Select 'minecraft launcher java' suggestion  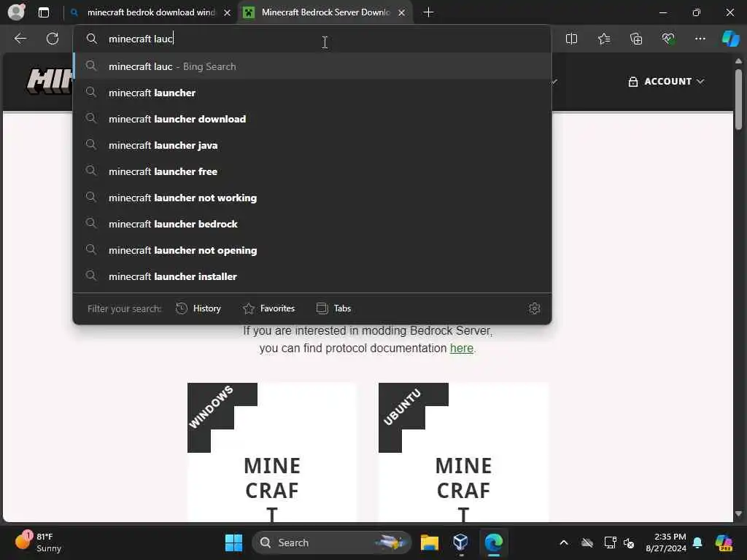click(312, 145)
